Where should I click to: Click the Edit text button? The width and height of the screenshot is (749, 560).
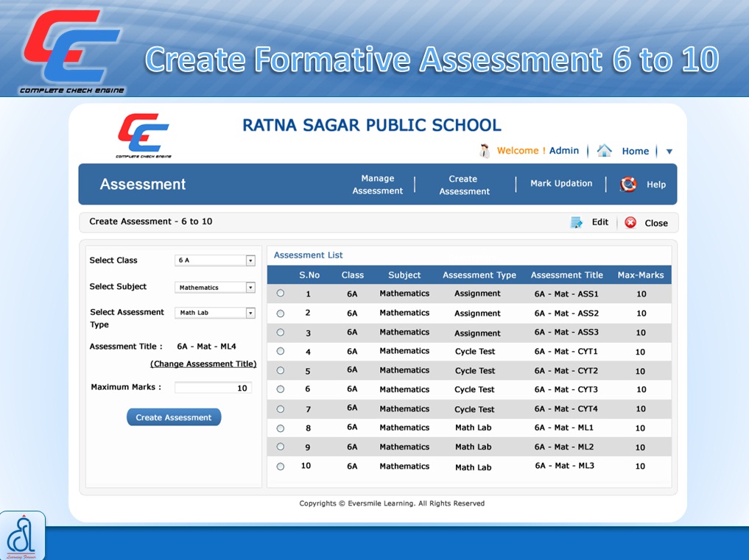click(600, 222)
